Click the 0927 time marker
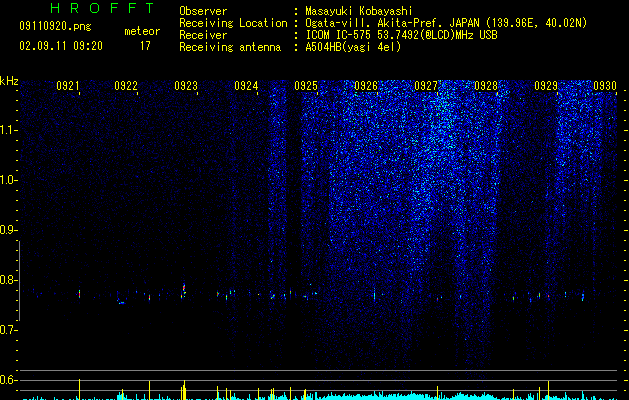 point(426,86)
